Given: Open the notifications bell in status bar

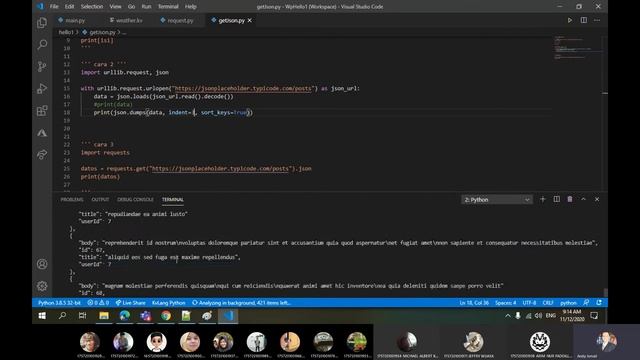Looking at the screenshot, I should (x=599, y=303).
